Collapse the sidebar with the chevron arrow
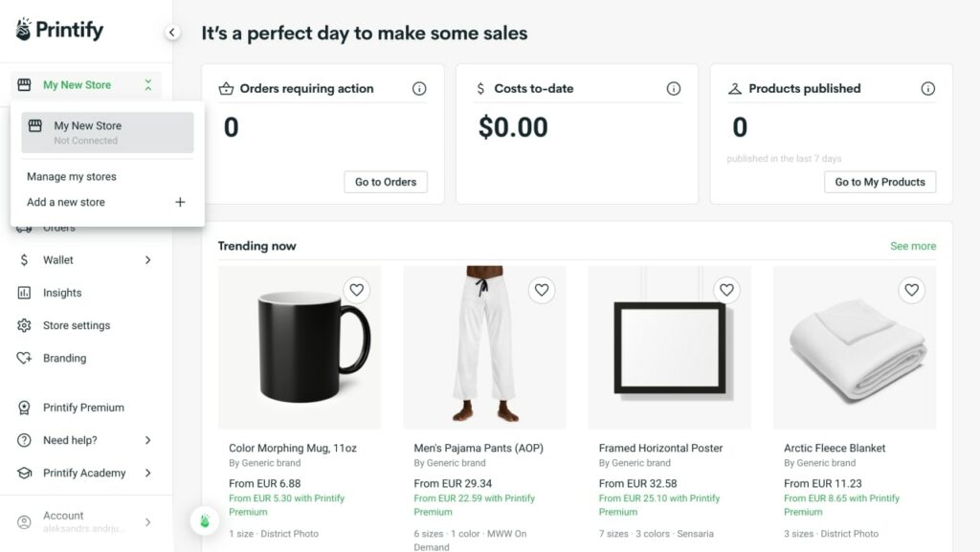Viewport: 980px width, 552px height. 172,32
